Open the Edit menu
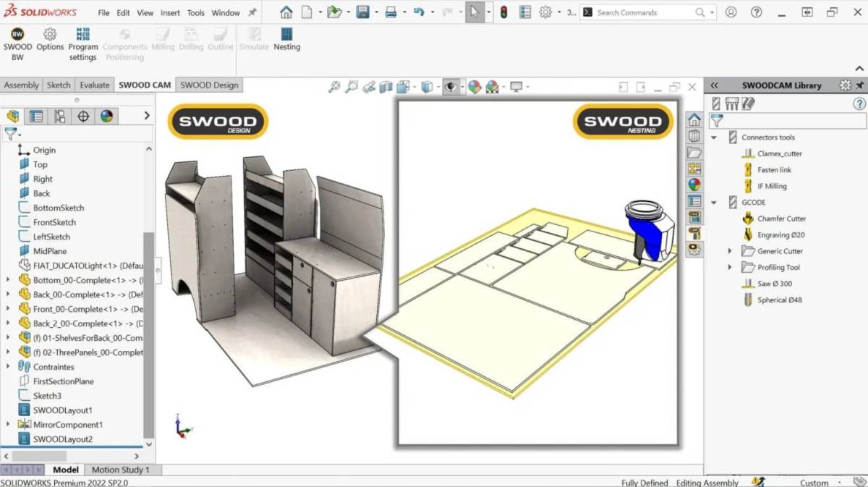The height and width of the screenshot is (487, 868). point(124,13)
